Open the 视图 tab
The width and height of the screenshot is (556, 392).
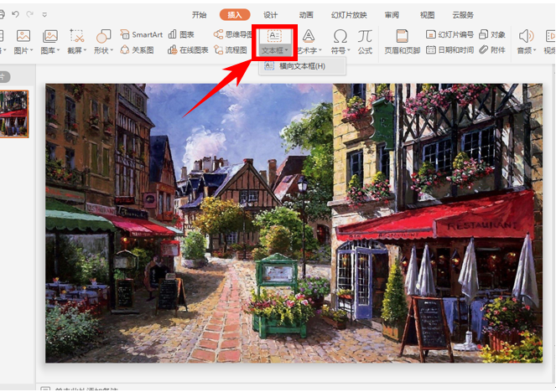[x=427, y=15]
